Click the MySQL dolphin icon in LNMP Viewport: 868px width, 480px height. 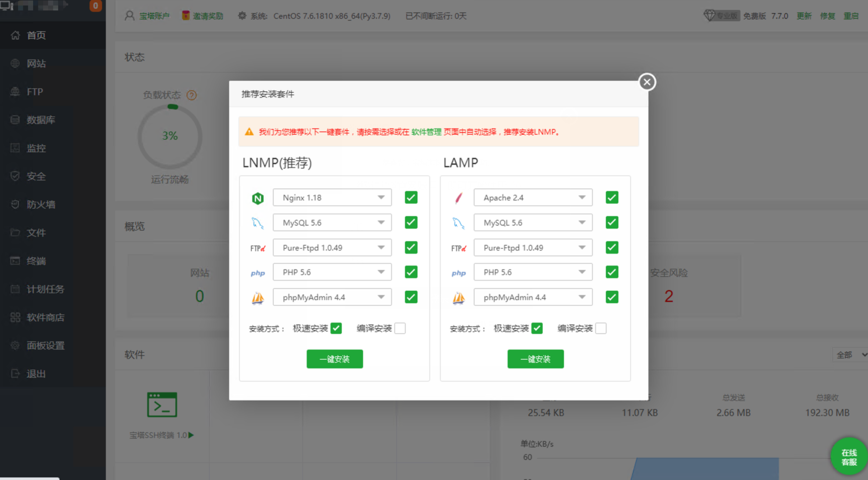(258, 223)
